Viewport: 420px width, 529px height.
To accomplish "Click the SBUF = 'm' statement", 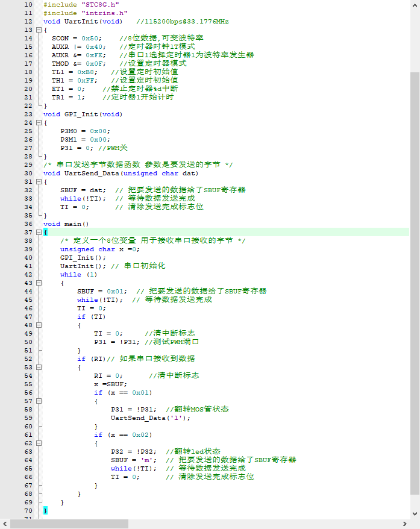I will (x=134, y=460).
